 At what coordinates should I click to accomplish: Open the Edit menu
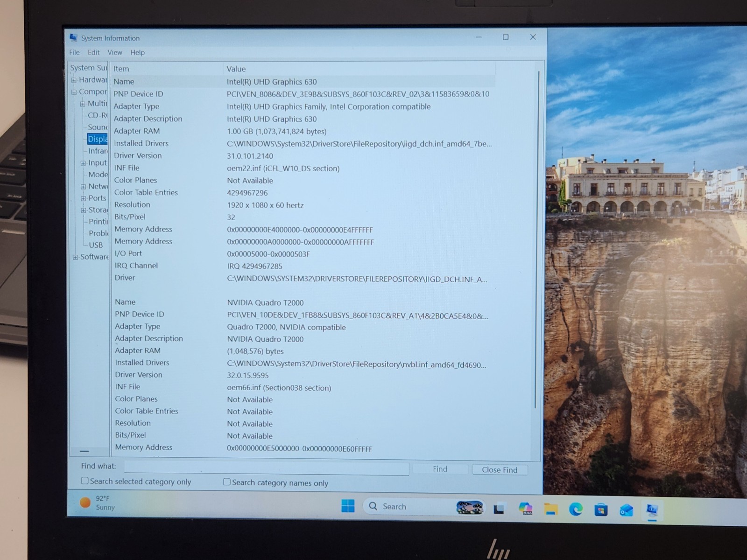tap(93, 52)
